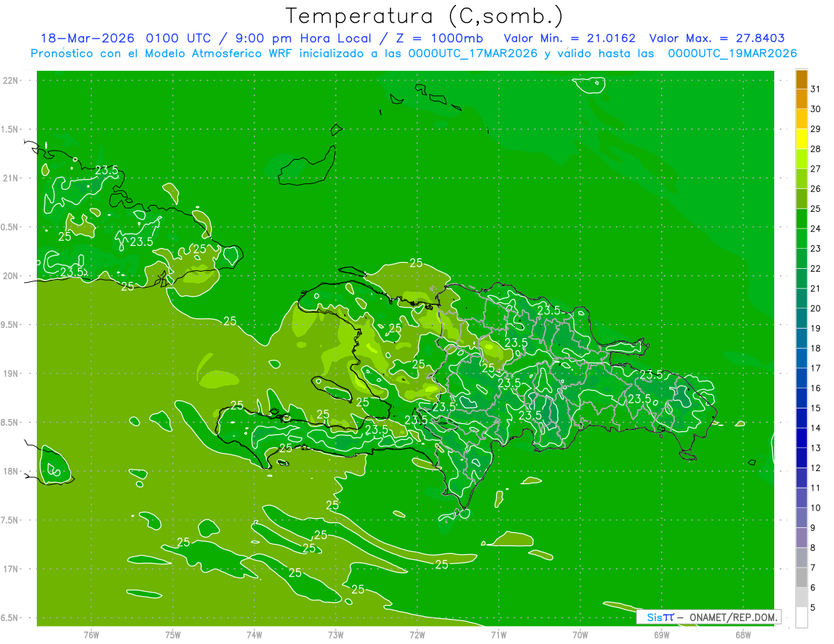This screenshot has height=644, width=834.
Task: Click the colorbar value 13
Action: (816, 448)
